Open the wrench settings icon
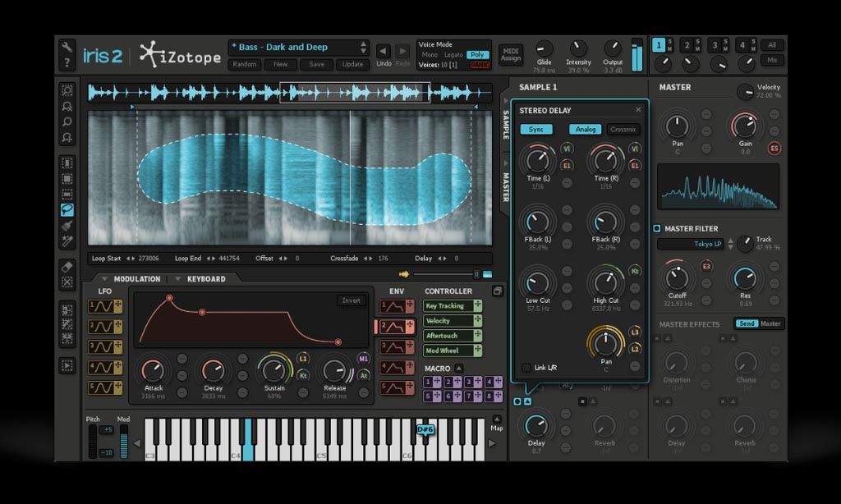Viewport: 841px width, 504px height. [x=67, y=47]
